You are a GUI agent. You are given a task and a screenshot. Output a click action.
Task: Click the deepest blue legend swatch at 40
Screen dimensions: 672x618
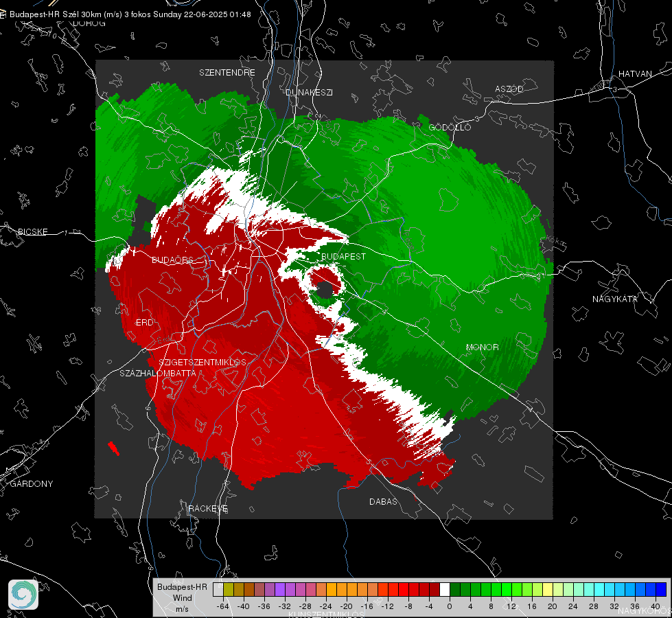point(661,590)
